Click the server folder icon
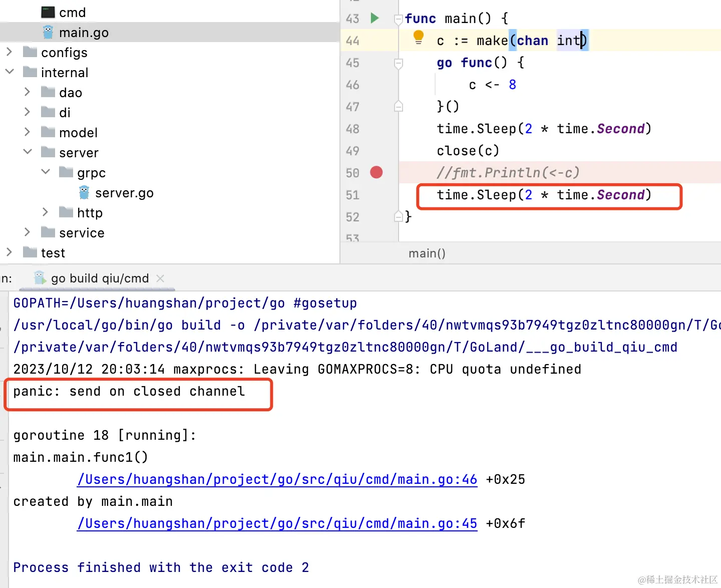The height and width of the screenshot is (588, 721). (48, 152)
